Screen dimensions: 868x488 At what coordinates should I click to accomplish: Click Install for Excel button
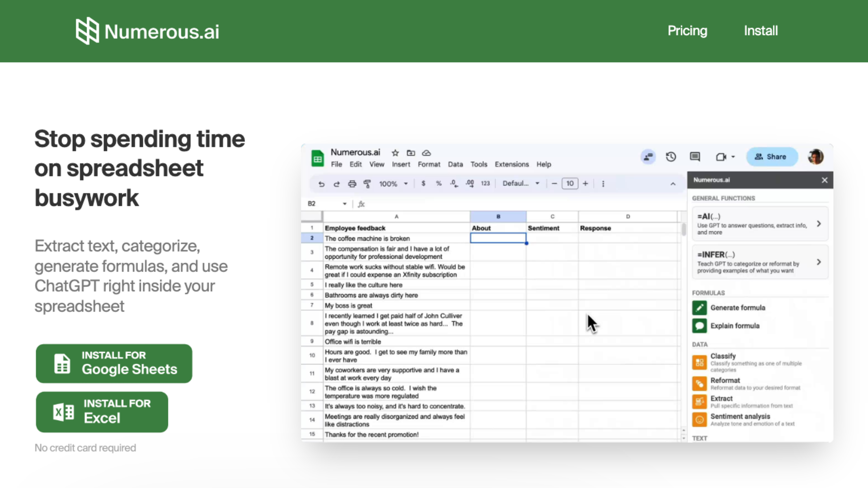pyautogui.click(x=102, y=412)
